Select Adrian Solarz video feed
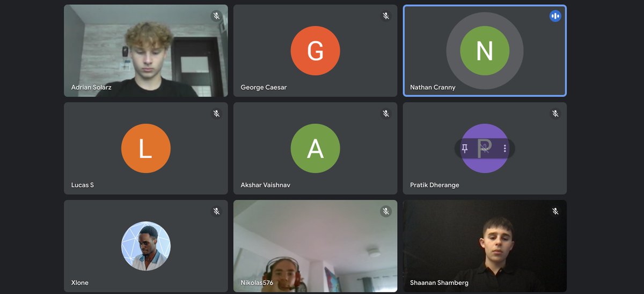The width and height of the screenshot is (644, 294). click(146, 51)
